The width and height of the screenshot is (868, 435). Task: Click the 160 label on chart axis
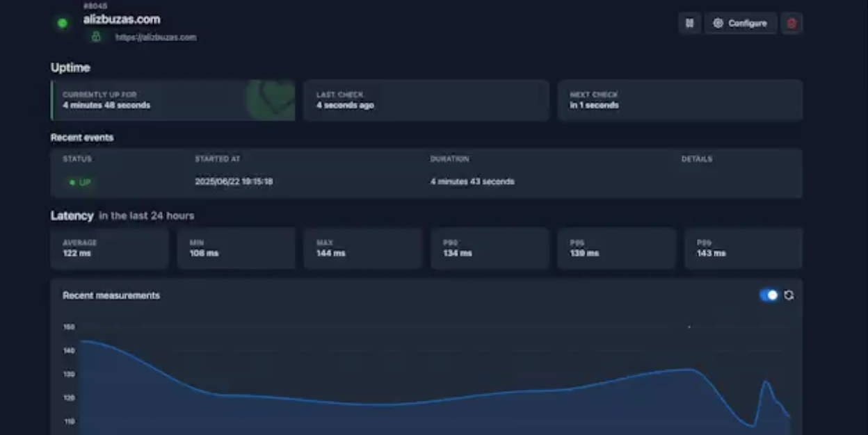point(69,327)
